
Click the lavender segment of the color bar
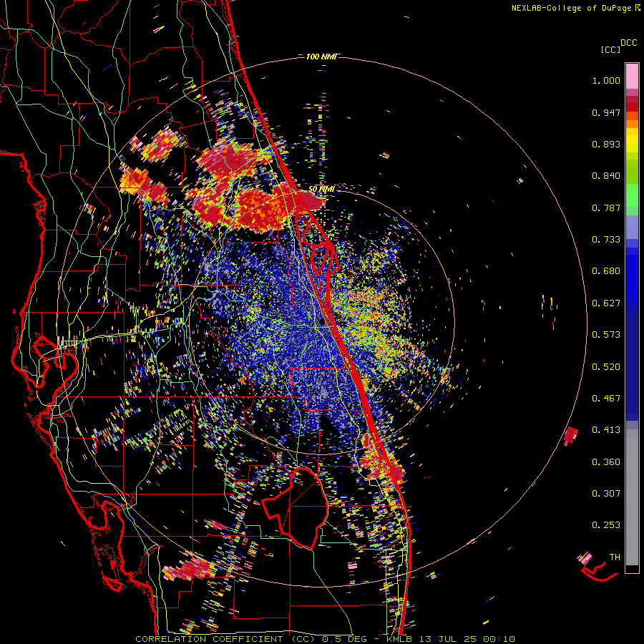[x=632, y=228]
